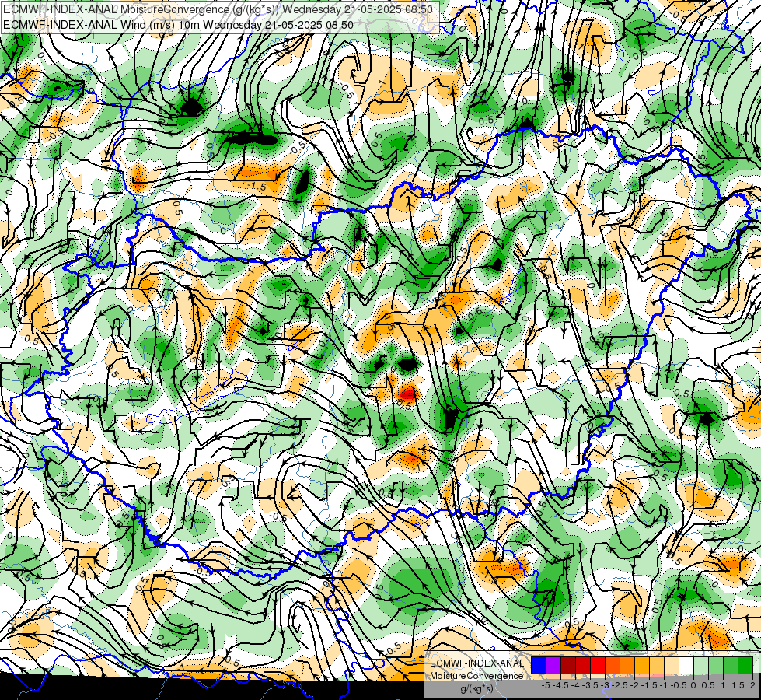Click the blue swatch in the legend
The width and height of the screenshot is (761, 700).
point(539,666)
